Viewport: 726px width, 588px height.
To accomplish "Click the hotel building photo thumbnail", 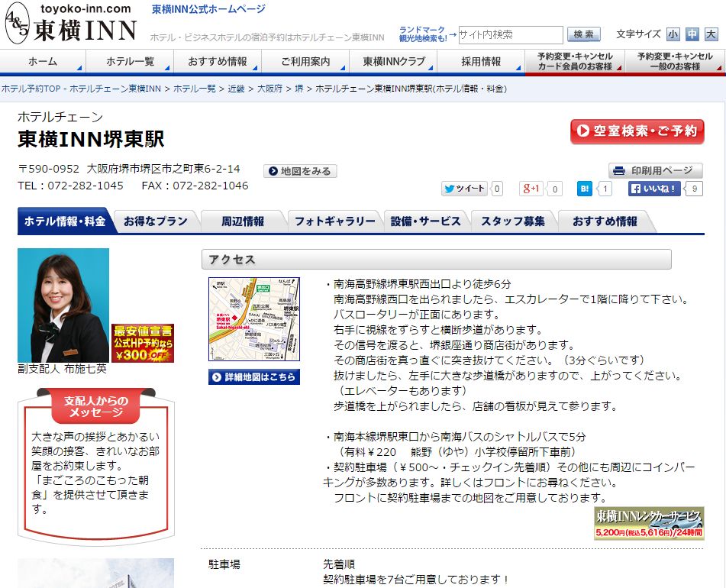I will click(96, 573).
